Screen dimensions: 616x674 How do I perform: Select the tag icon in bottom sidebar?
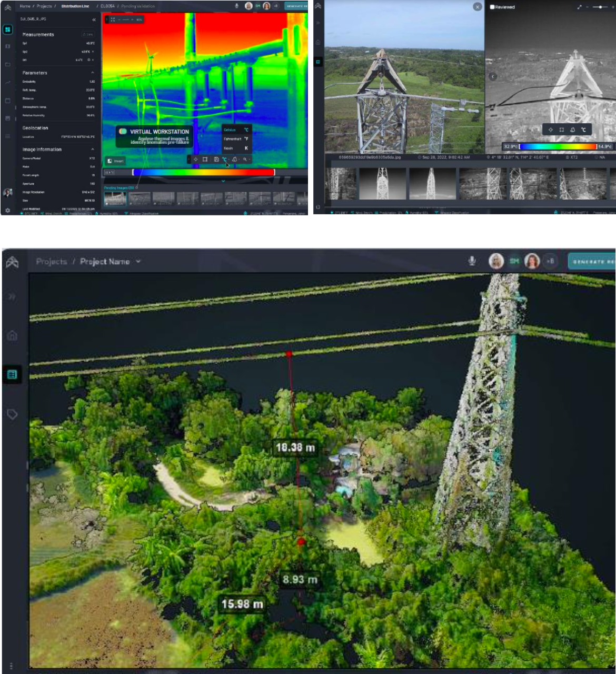coord(12,414)
